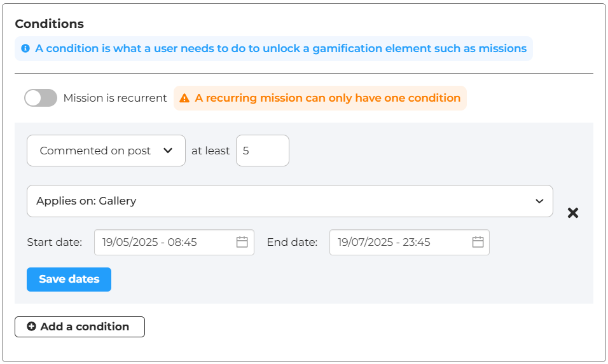Click the blue info icon in the banner

click(x=25, y=48)
